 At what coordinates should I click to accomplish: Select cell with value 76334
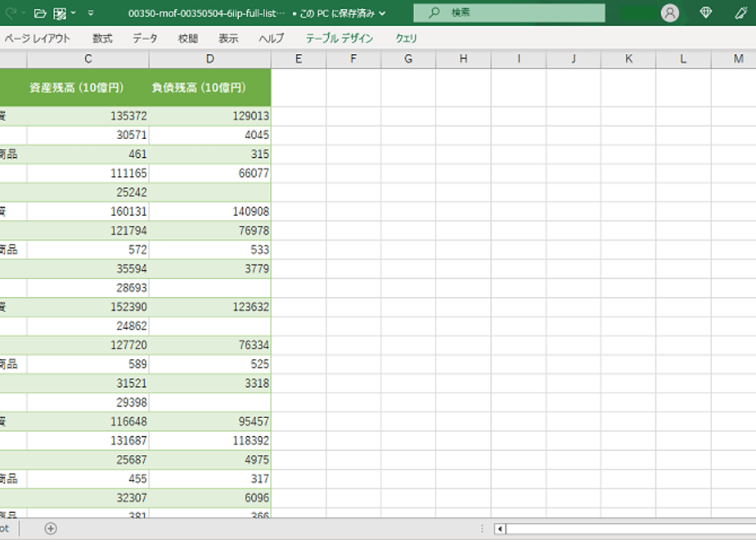point(209,345)
